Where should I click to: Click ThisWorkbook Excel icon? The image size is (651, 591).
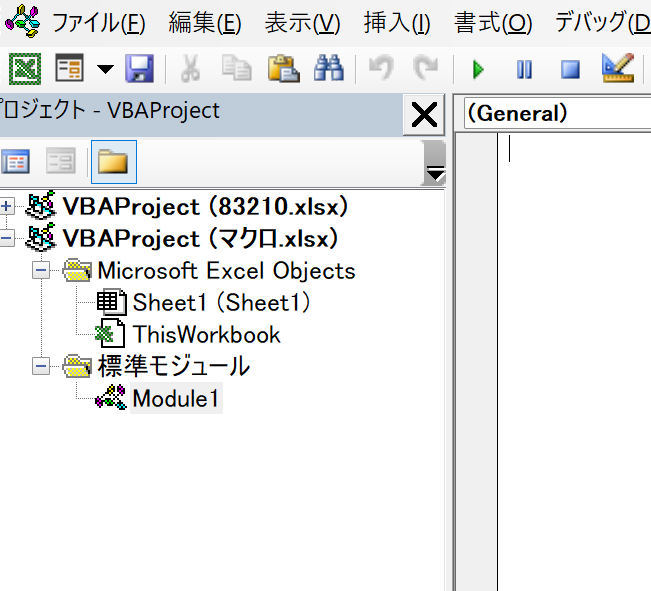(110, 333)
